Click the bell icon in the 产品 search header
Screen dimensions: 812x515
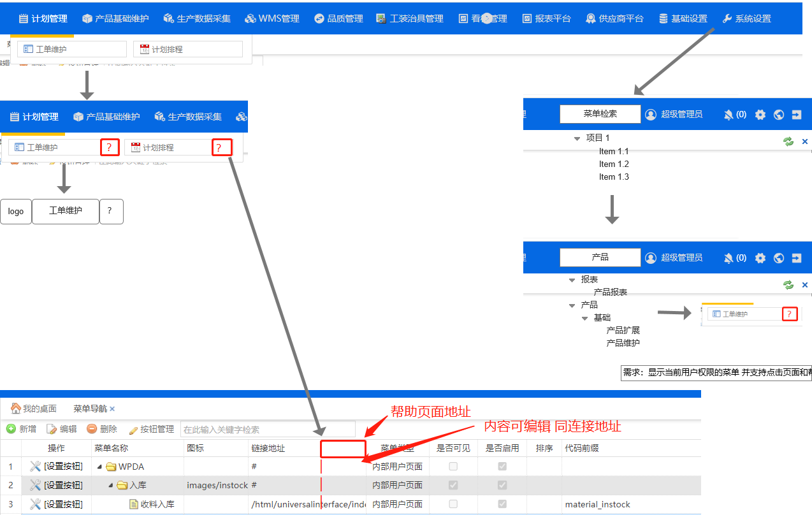pos(729,257)
